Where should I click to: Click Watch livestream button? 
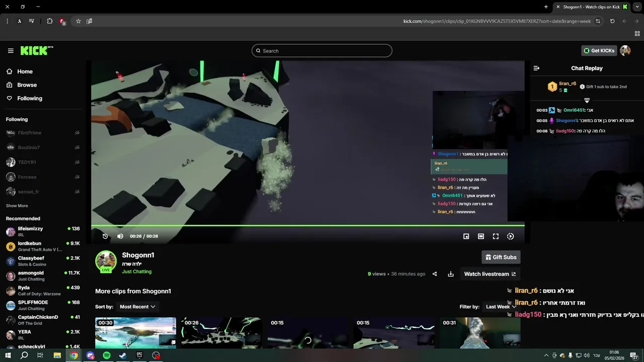pyautogui.click(x=490, y=274)
